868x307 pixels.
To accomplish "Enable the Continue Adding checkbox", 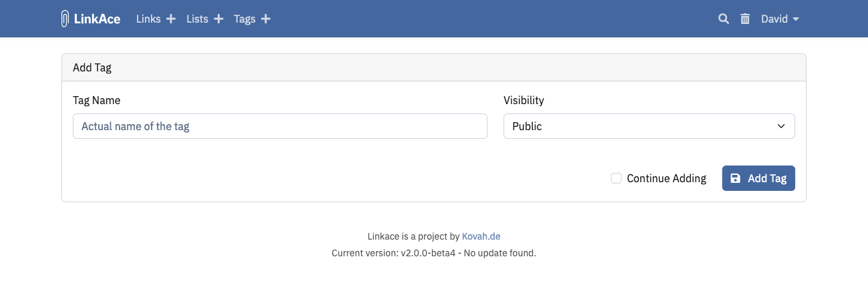I will click(x=616, y=178).
